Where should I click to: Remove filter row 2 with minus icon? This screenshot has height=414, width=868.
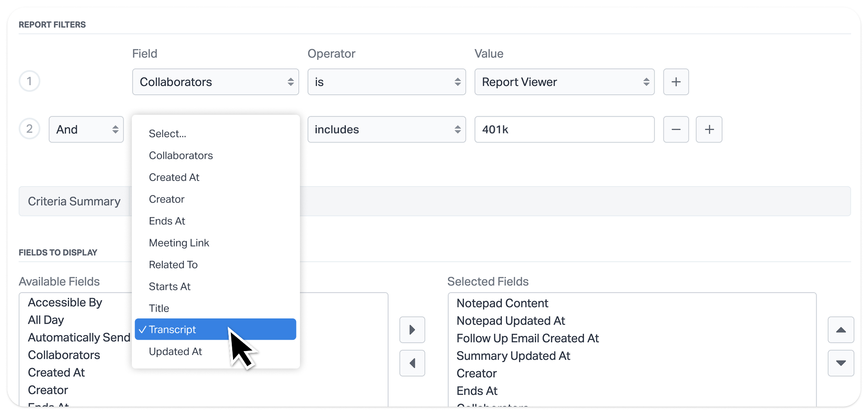pyautogui.click(x=676, y=129)
